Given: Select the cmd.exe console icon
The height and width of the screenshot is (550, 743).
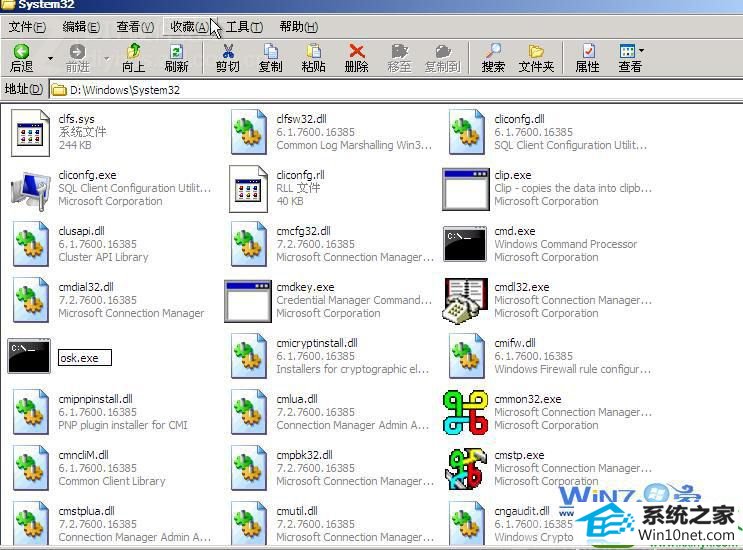Looking at the screenshot, I should click(465, 244).
